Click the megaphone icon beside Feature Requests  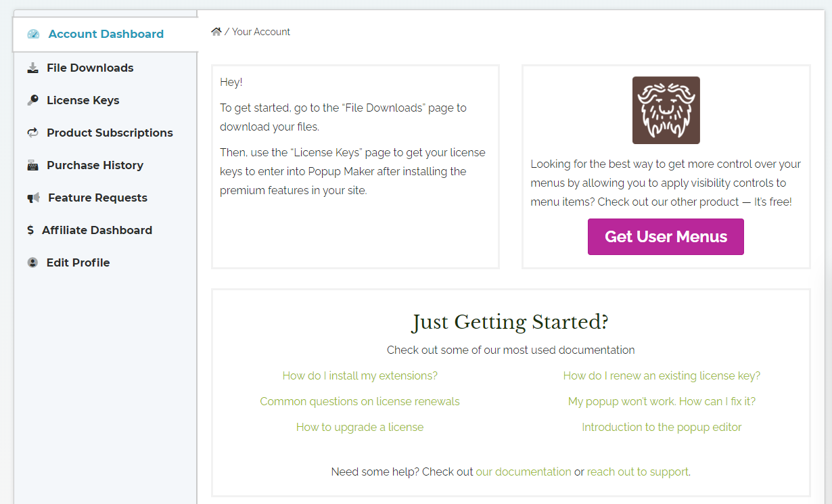(33, 198)
